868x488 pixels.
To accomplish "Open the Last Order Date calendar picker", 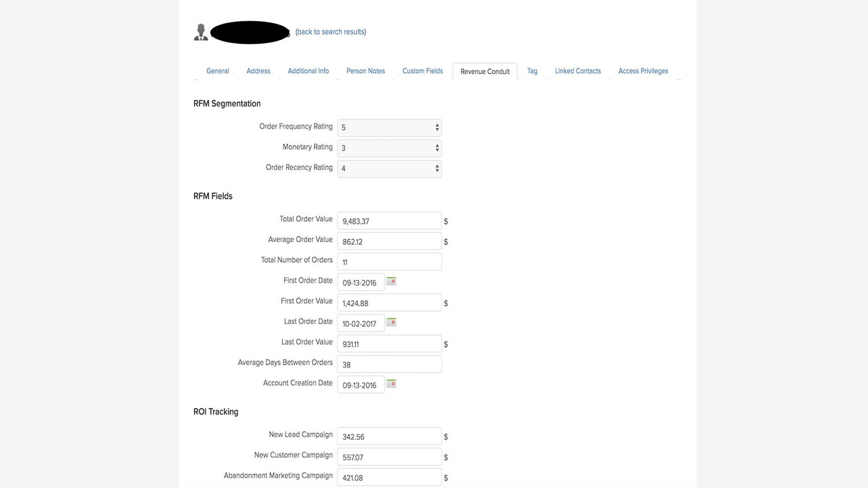I will [391, 322].
